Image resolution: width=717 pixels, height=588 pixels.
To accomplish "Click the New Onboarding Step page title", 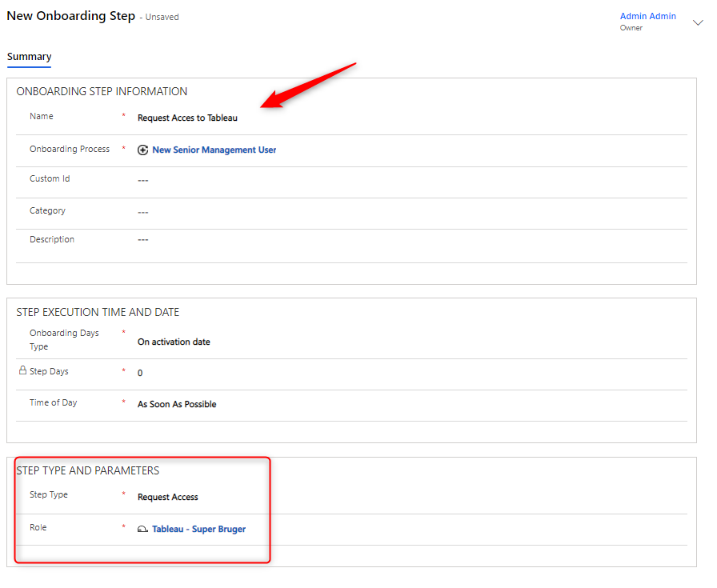I will (x=70, y=16).
